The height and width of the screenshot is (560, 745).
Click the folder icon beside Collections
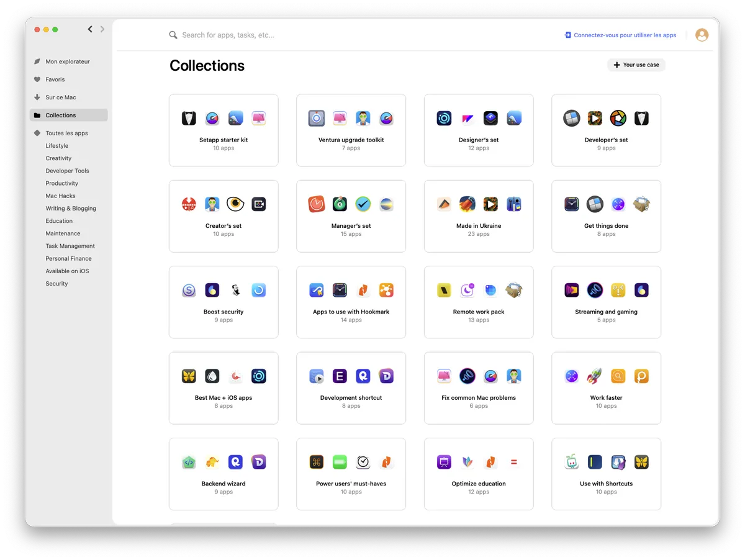click(37, 115)
